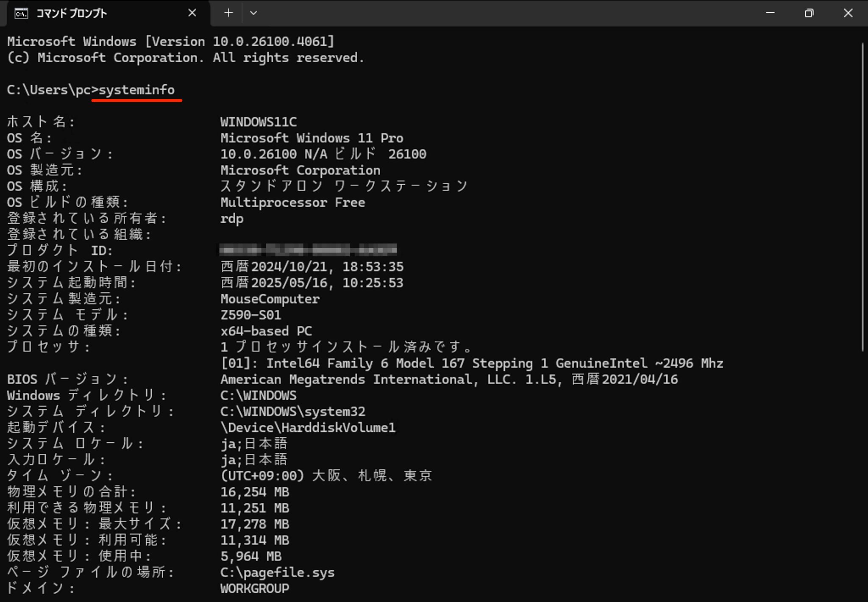Click the C:\pagefile.sys page file path
The height and width of the screenshot is (602, 868).
pyautogui.click(x=277, y=572)
